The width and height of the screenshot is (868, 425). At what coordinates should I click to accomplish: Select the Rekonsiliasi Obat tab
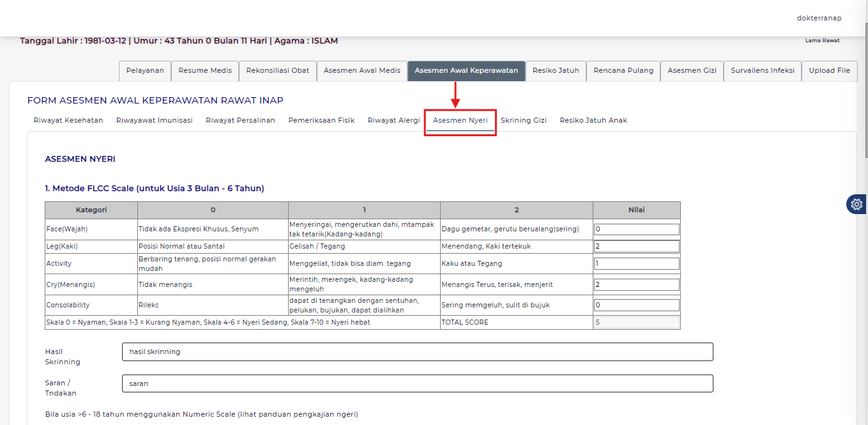pos(278,71)
